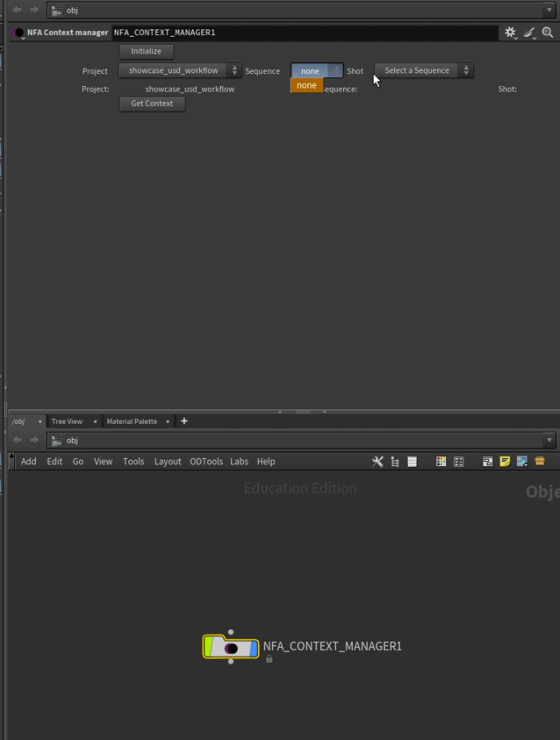This screenshot has height=740, width=560.
Task: Choose 'none' option in Sequence list
Action: (x=307, y=85)
